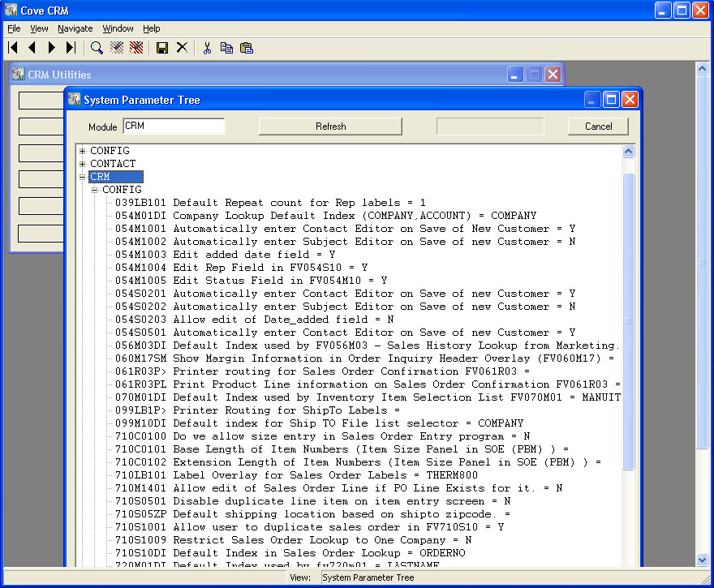Click the tree vertical scrollbar thumb
This screenshot has height=588, width=714.
pos(628,321)
